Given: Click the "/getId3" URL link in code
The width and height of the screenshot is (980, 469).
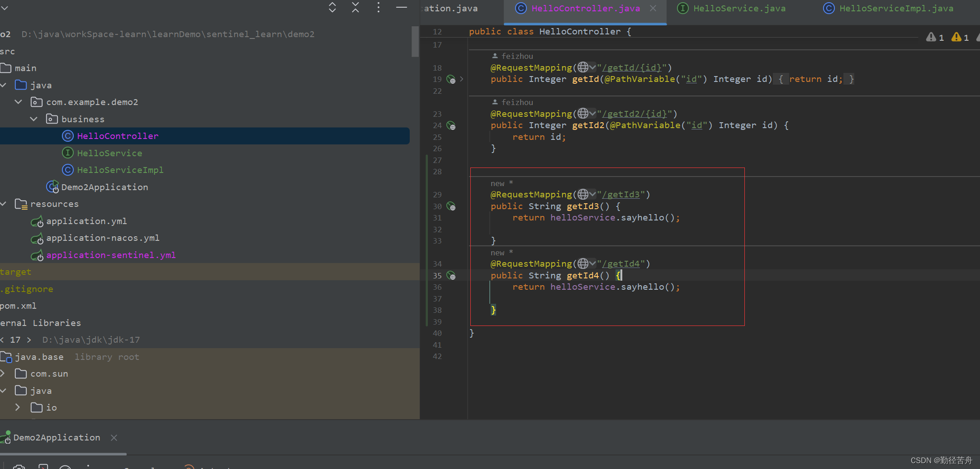Looking at the screenshot, I should pos(621,195).
